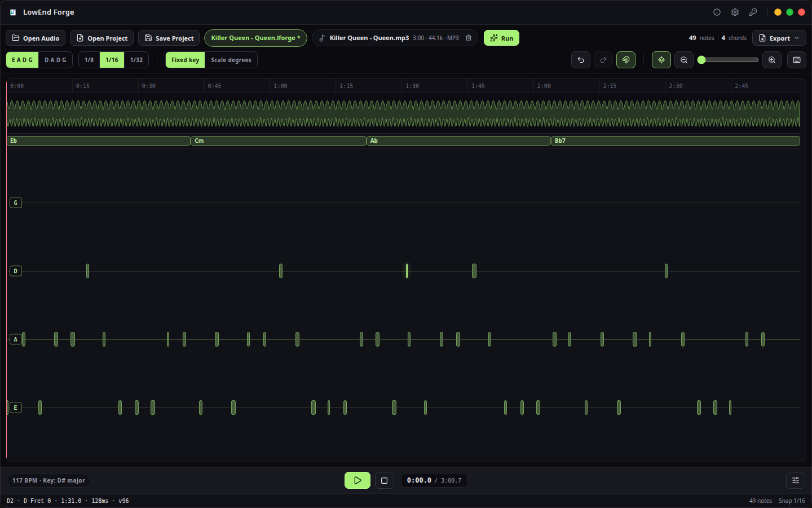Switch to Scale degrees mode
This screenshot has width=812, height=508.
231,60
